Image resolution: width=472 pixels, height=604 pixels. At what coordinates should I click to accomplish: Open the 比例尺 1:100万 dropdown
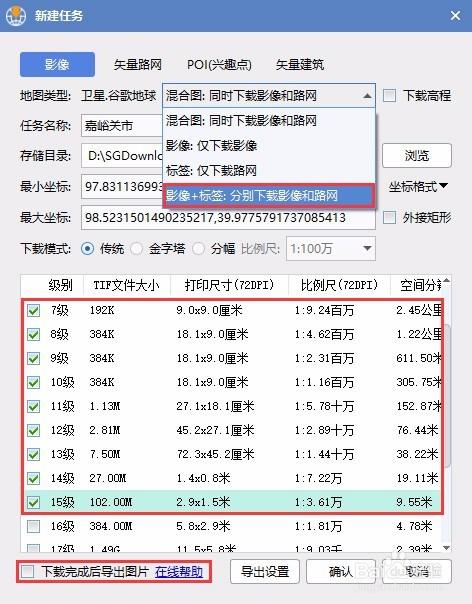331,249
